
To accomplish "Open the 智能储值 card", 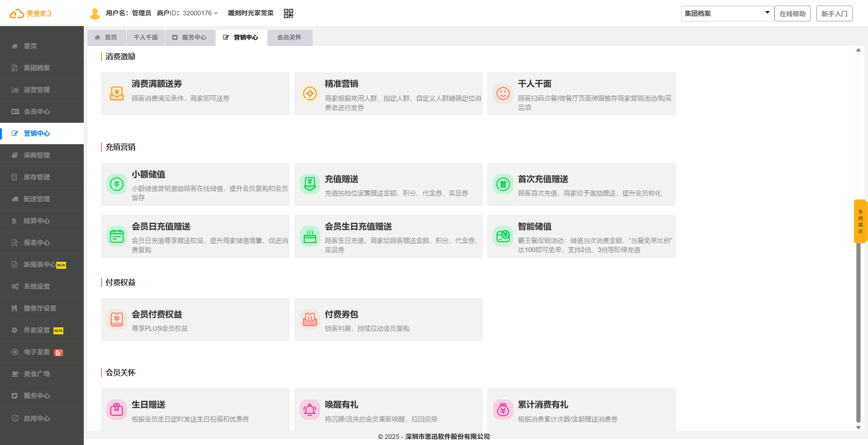I will coord(581,236).
